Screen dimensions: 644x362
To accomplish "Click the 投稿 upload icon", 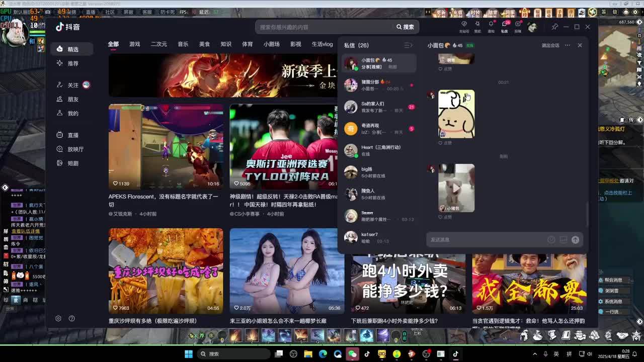I will point(518,25).
